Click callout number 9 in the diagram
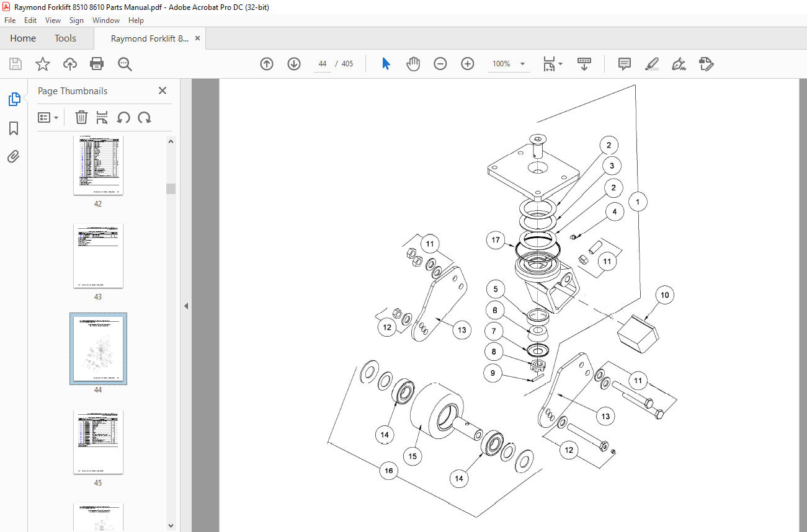 point(493,373)
